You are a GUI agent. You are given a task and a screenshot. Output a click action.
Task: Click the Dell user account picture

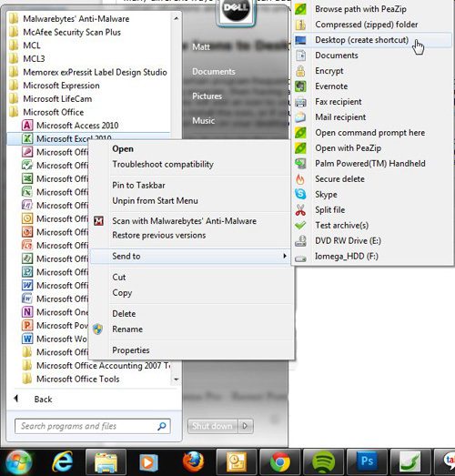tap(237, 11)
